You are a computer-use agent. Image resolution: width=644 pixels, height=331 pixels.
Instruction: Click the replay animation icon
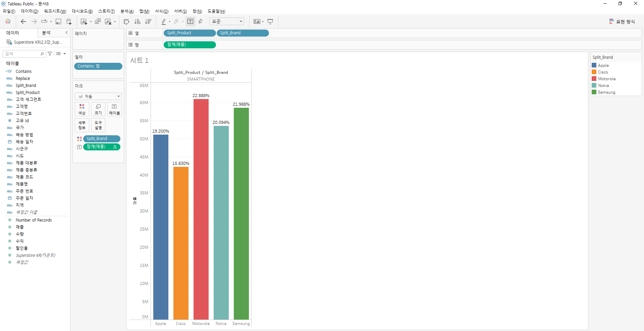tap(44, 21)
